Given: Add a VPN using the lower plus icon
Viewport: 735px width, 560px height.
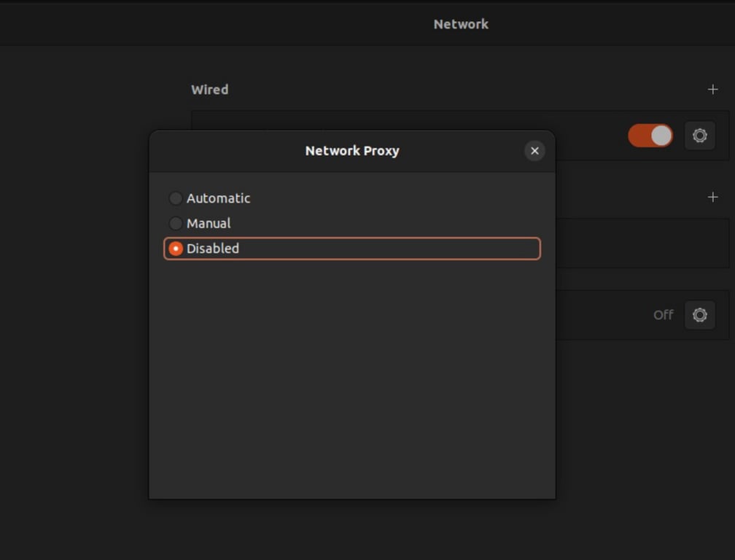Looking at the screenshot, I should pyautogui.click(x=712, y=196).
